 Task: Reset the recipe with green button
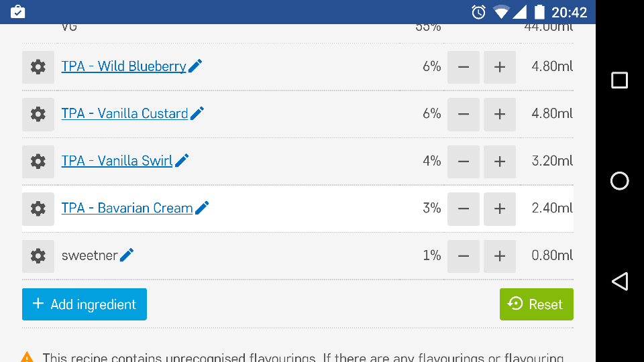[536, 304]
